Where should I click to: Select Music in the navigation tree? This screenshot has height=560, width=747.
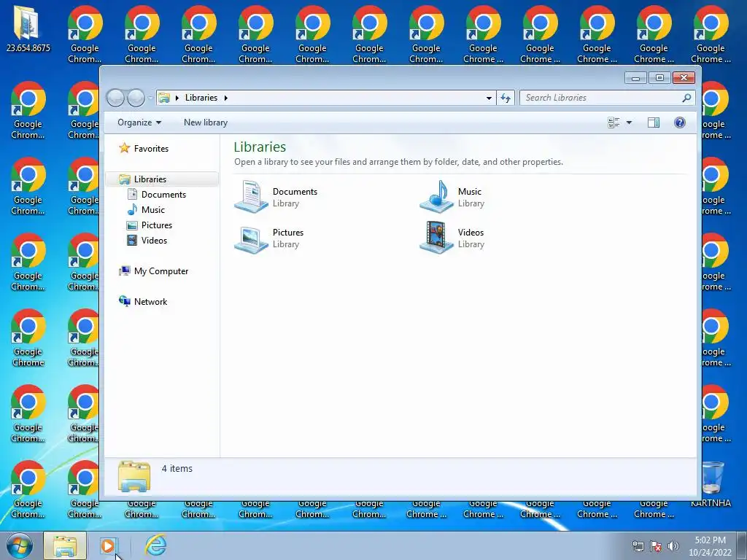(x=146, y=209)
